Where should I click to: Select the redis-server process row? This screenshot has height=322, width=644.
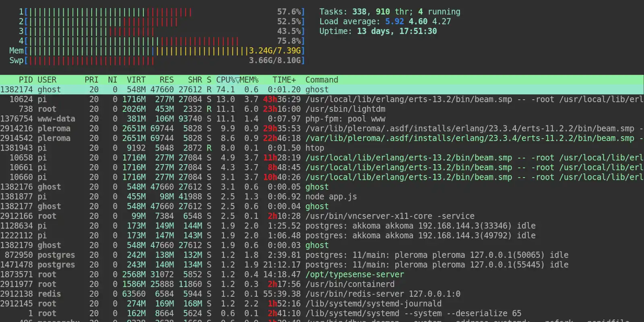(322, 294)
